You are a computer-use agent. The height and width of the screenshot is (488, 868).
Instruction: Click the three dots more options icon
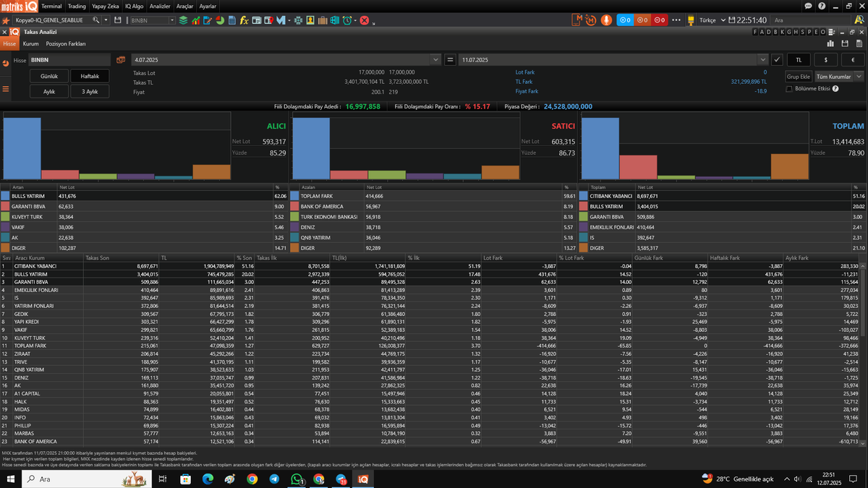coord(676,20)
